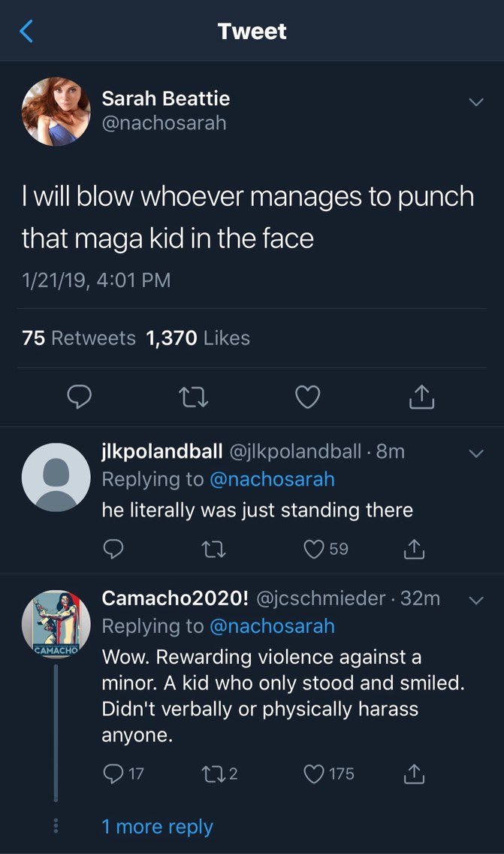This screenshot has width=504, height=854.
Task: Go back using the blue arrow
Action: 26,31
